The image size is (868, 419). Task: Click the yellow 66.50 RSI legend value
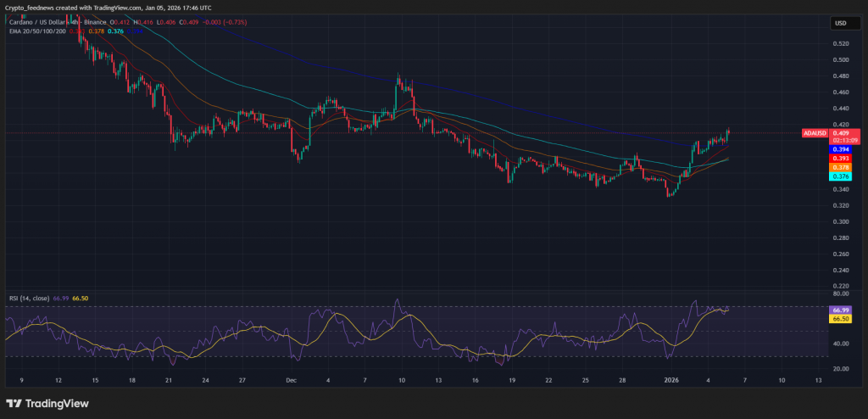tap(81, 299)
